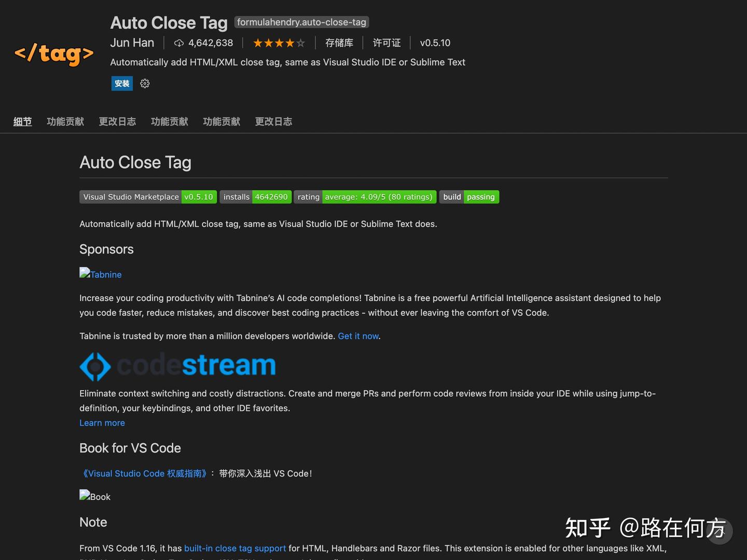Click the 4,642,638 install count
The image size is (747, 560).
point(211,43)
